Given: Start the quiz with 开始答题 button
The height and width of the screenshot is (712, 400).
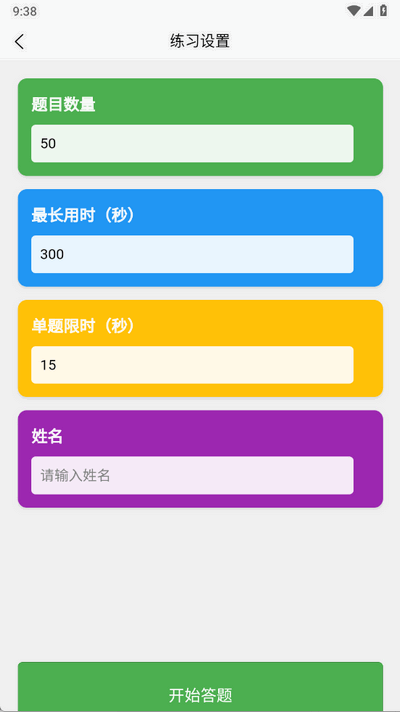Looking at the screenshot, I should [200, 687].
